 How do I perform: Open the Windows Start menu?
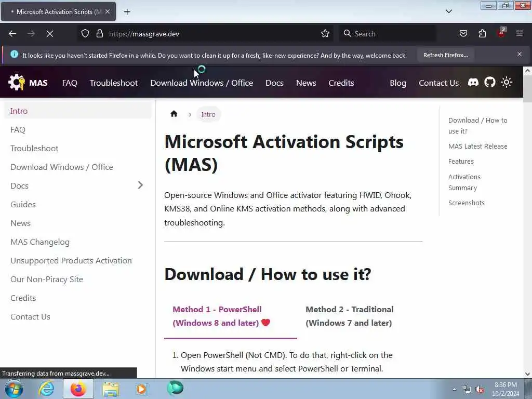[14, 389]
